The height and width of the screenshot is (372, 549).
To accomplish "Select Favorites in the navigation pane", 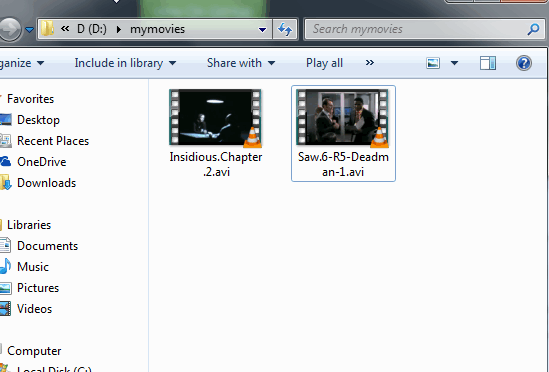I will click(x=30, y=99).
